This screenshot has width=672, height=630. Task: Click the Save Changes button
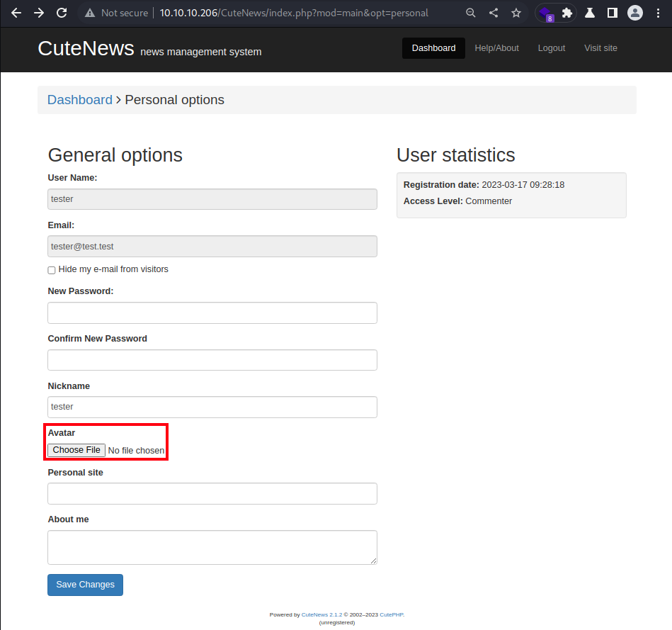pos(85,585)
